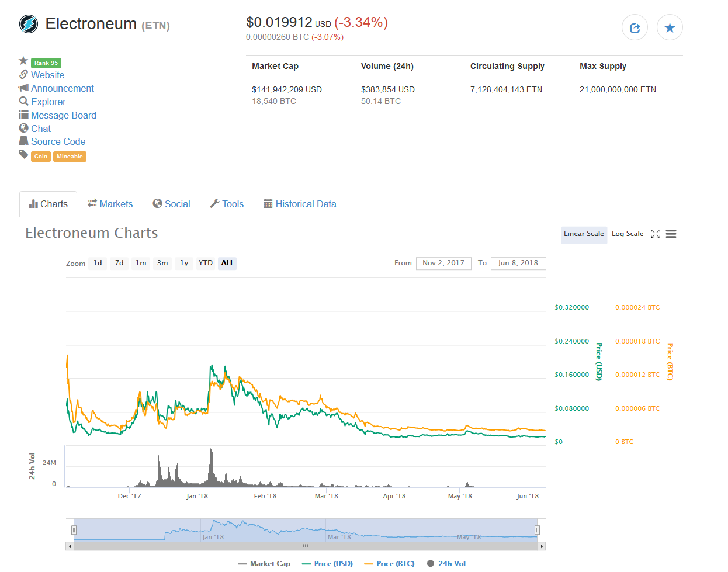This screenshot has height=572, width=728.
Task: Switch to the Tools tab
Action: pyautogui.click(x=227, y=204)
